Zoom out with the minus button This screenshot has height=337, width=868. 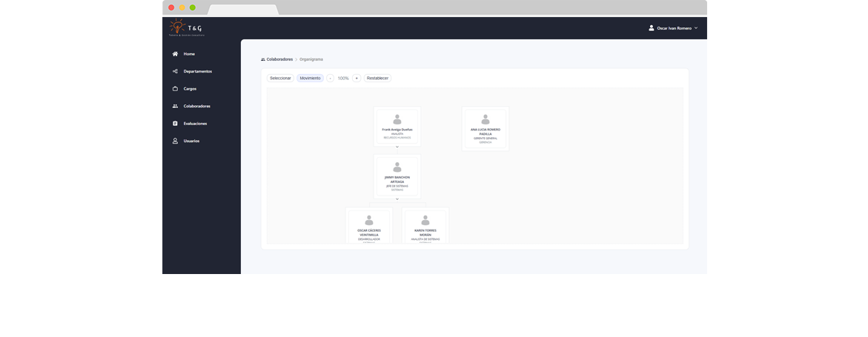coord(331,78)
